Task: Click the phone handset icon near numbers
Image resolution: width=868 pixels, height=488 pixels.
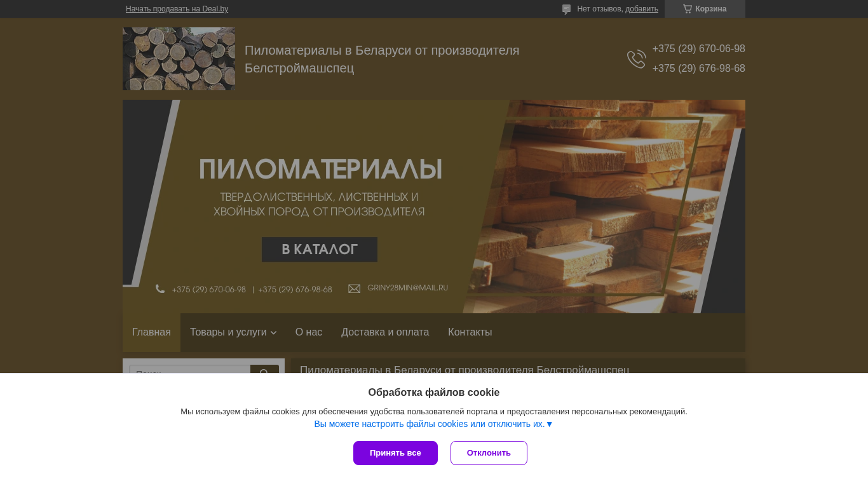Action: click(x=636, y=59)
